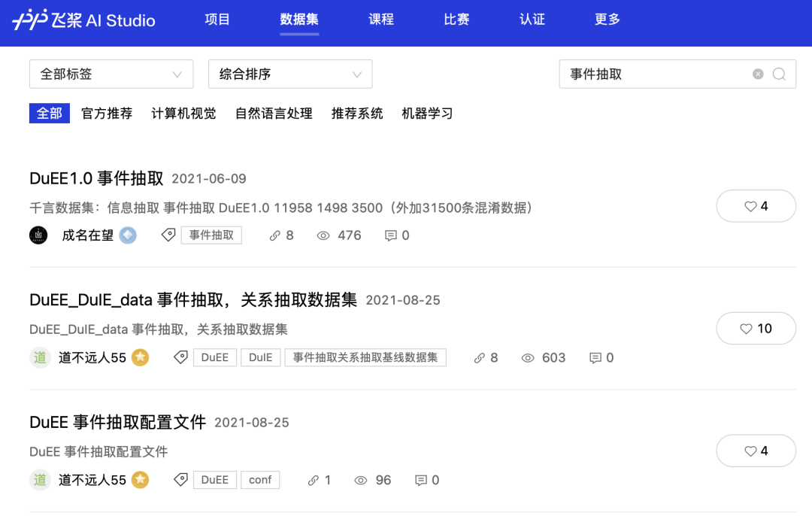This screenshot has width=812, height=516.
Task: Open the 更多 navigation menu
Action: [607, 20]
